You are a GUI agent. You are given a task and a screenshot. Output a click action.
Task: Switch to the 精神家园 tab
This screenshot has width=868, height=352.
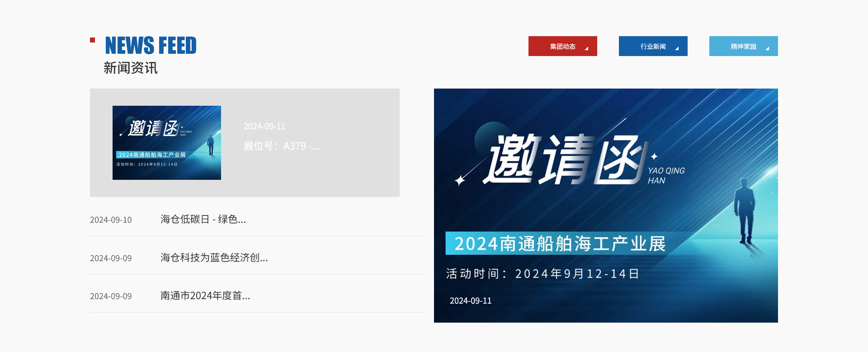pos(743,46)
